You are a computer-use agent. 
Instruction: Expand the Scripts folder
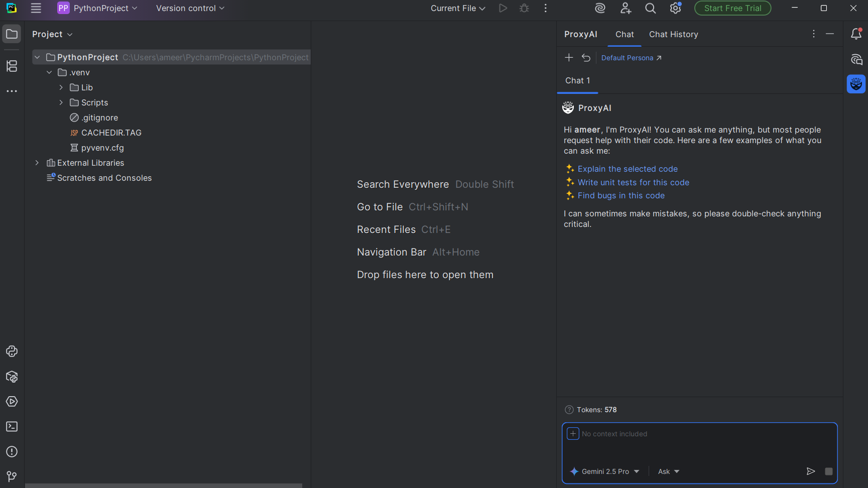[x=61, y=102]
